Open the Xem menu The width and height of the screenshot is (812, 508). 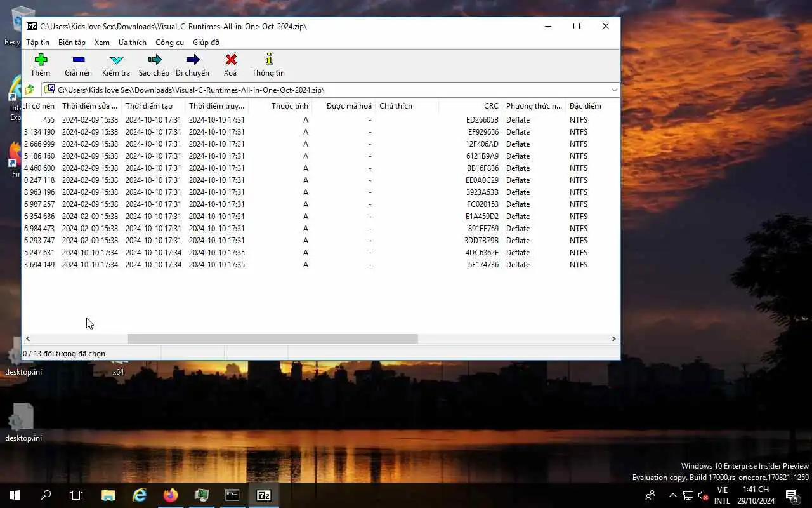coord(102,43)
